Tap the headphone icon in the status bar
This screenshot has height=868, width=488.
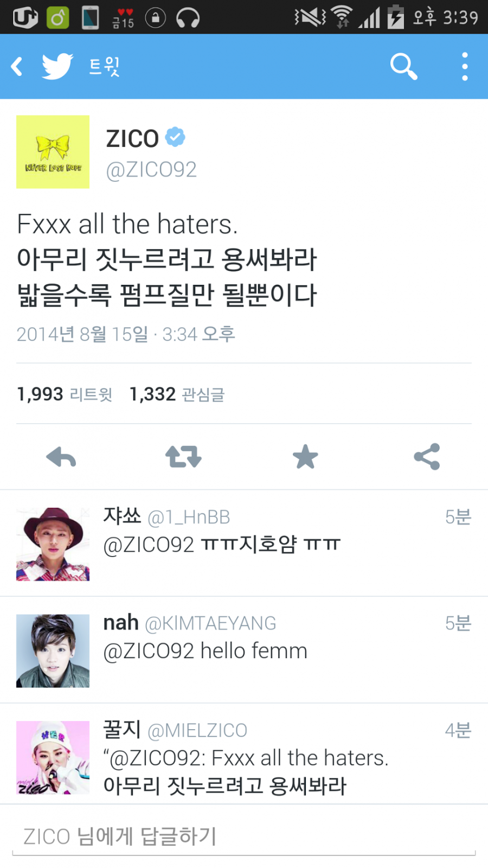(188, 18)
